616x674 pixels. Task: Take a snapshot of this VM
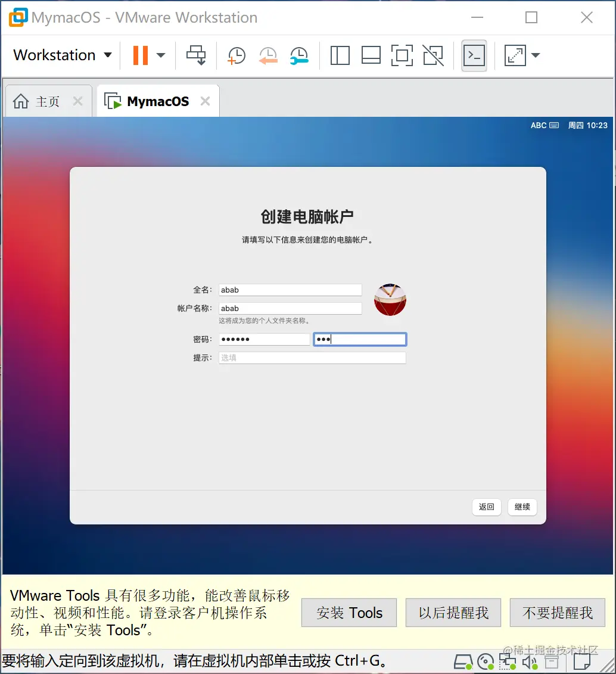pyautogui.click(x=237, y=55)
